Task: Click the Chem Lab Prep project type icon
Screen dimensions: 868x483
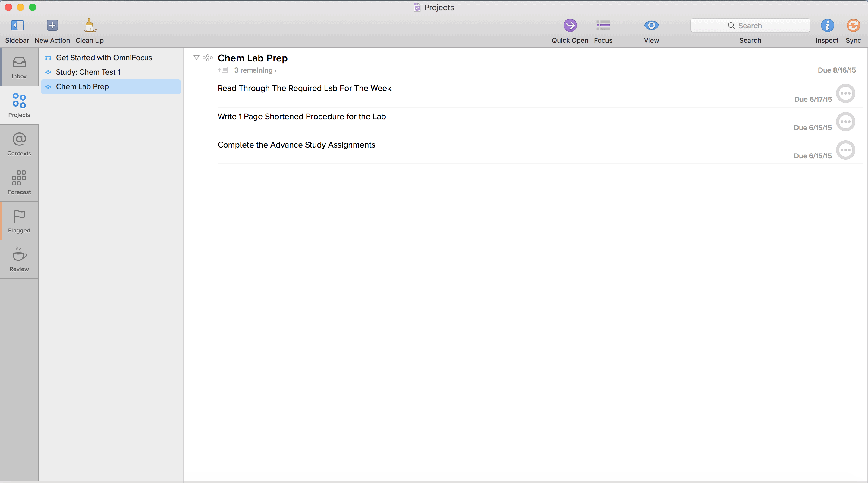Action: point(208,58)
